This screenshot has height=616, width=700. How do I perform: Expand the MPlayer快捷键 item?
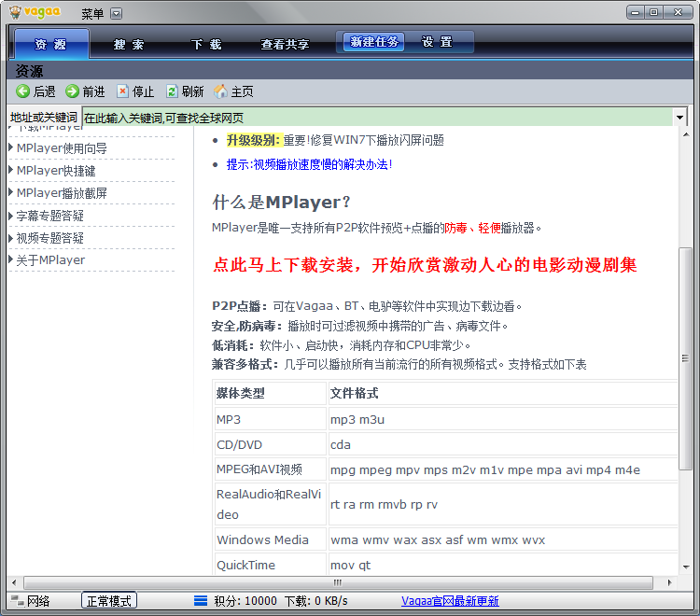tap(11, 170)
